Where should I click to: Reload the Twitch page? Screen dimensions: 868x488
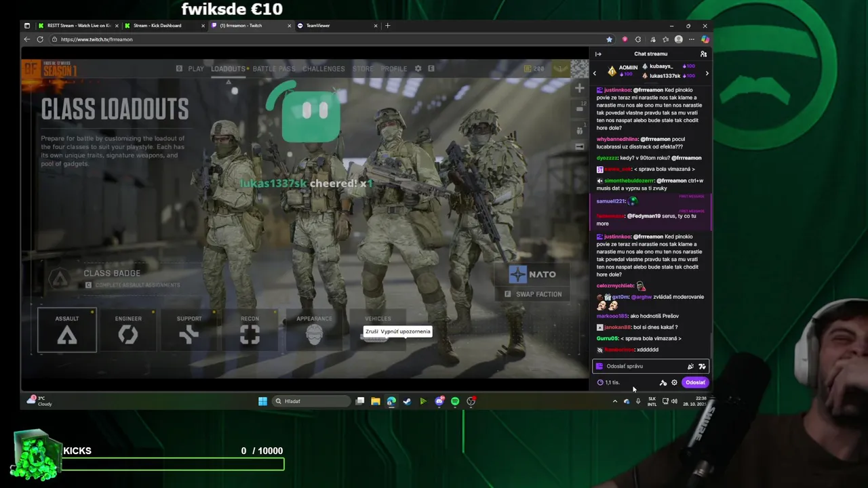click(40, 39)
